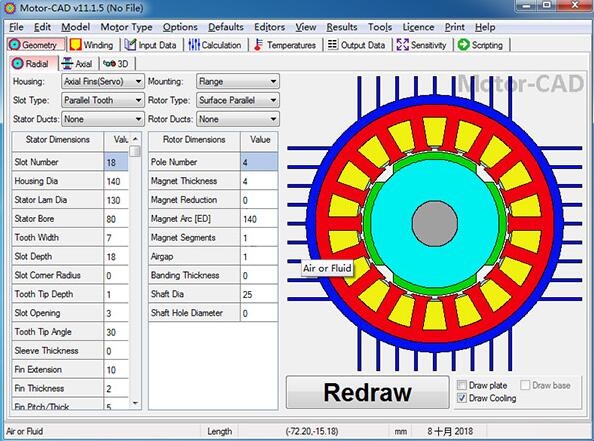The width and height of the screenshot is (594, 441).
Task: Open the Motor Type menu
Action: [126, 27]
